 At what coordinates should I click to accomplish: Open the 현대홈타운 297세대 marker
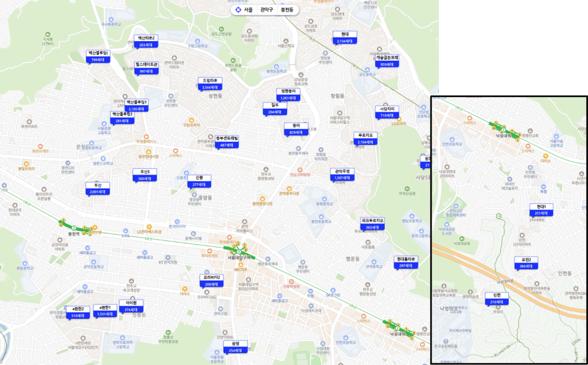tap(406, 262)
